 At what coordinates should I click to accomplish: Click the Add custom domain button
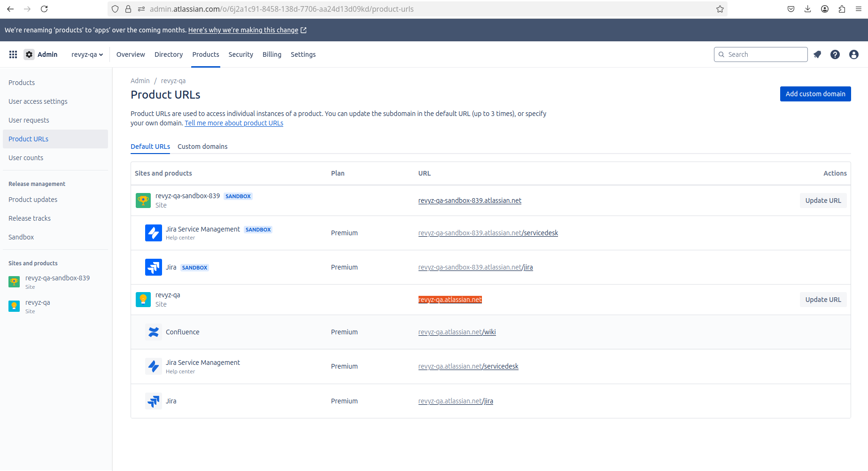[815, 94]
